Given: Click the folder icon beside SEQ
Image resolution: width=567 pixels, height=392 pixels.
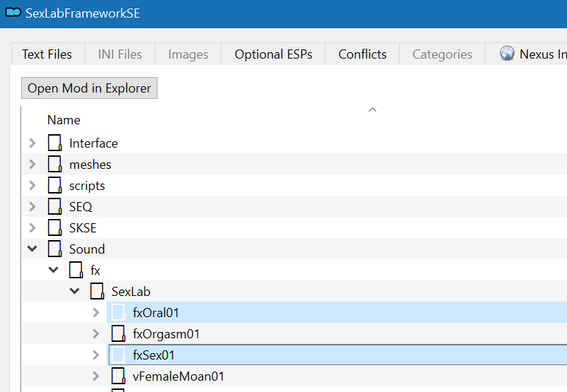Looking at the screenshot, I should [55, 206].
